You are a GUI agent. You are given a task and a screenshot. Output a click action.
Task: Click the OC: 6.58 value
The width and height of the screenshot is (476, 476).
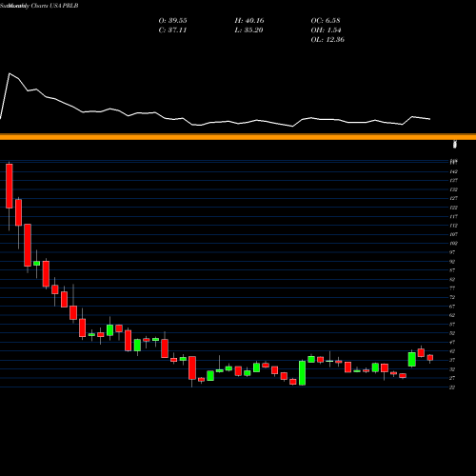point(326,21)
